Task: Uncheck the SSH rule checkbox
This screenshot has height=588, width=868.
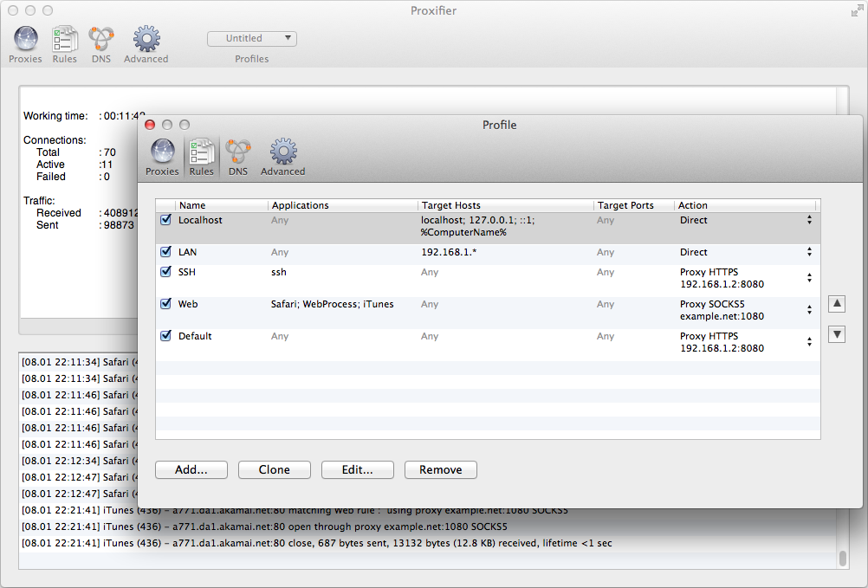Action: click(x=165, y=272)
